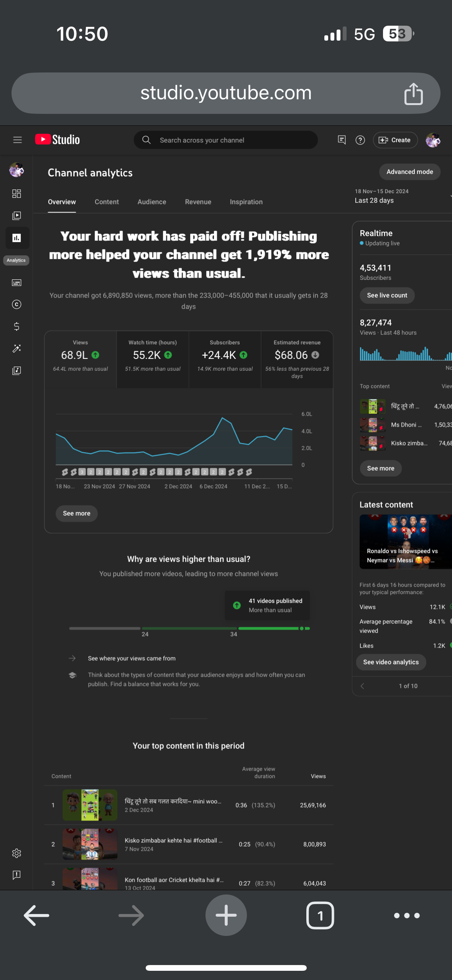Screen dimensions: 452x980
Task: Click the 41 videos published indicator
Action: 267,605
